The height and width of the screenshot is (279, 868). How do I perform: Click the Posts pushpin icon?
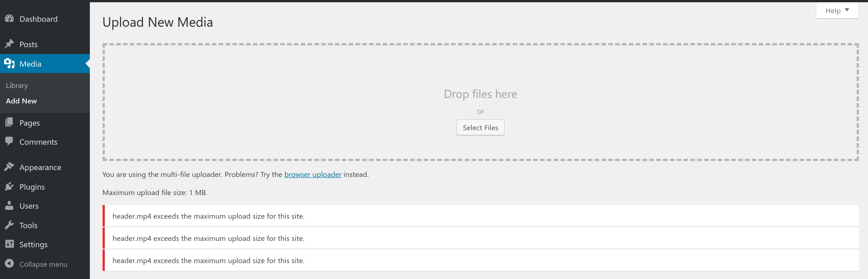coord(9,44)
